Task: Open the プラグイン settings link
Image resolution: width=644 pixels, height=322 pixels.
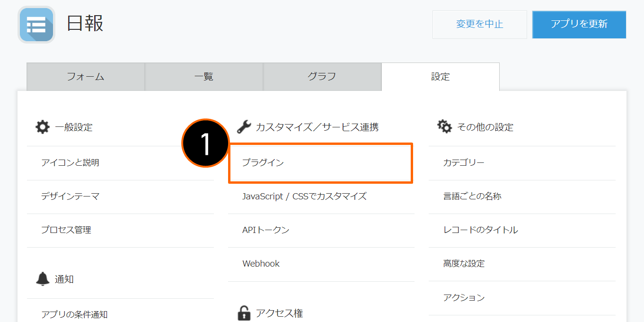Action: pyautogui.click(x=321, y=163)
